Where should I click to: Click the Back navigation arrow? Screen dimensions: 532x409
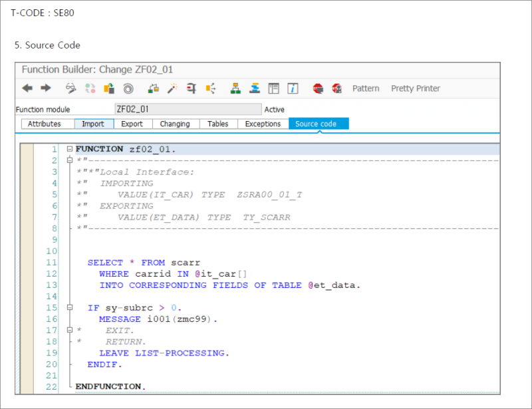[x=29, y=88]
